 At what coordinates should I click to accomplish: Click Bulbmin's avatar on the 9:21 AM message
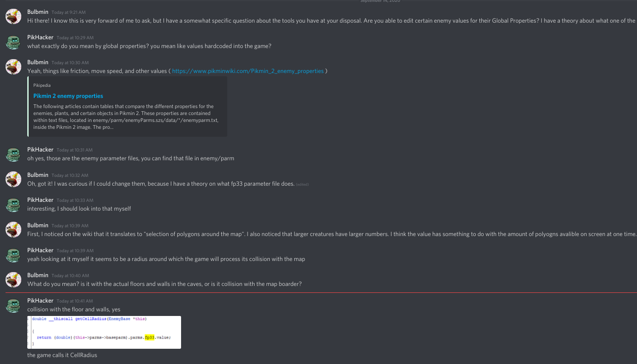coord(13,17)
